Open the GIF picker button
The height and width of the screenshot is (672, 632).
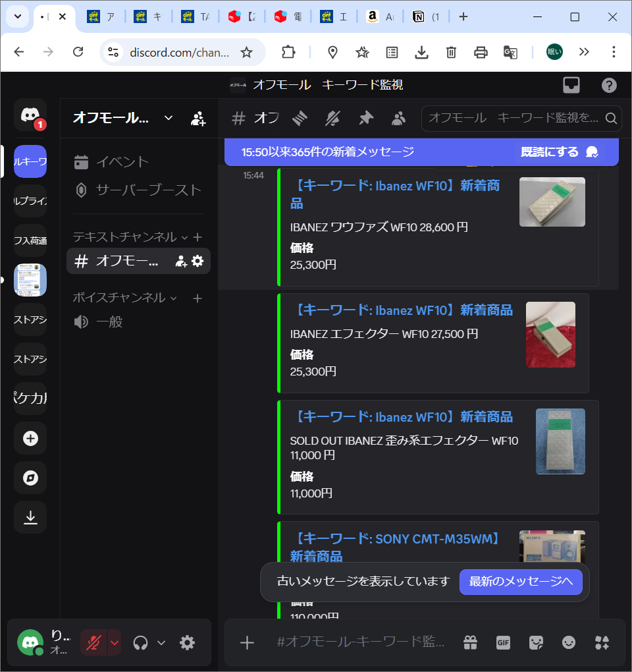pos(503,642)
